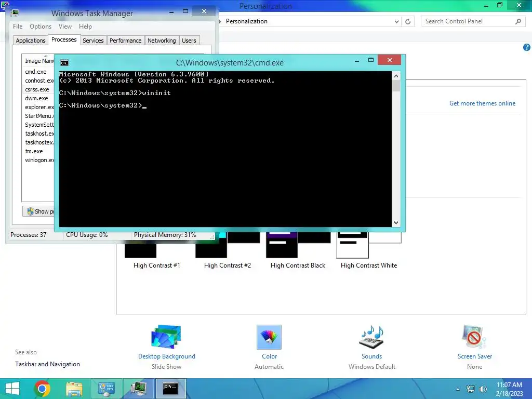Open the Color settings icon

point(269,337)
